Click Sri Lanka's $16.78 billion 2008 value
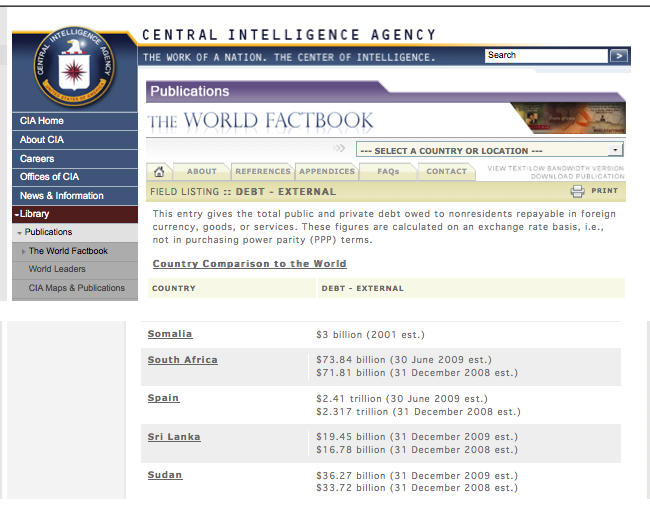 (417, 450)
